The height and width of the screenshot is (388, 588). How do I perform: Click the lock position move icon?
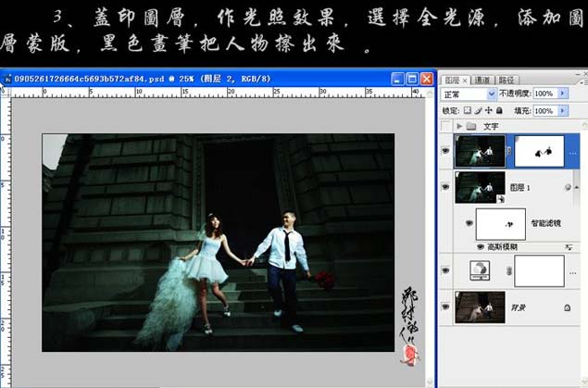(x=489, y=110)
